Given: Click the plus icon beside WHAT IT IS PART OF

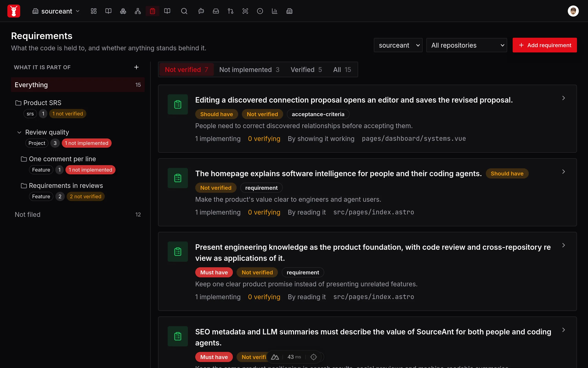Looking at the screenshot, I should (136, 67).
